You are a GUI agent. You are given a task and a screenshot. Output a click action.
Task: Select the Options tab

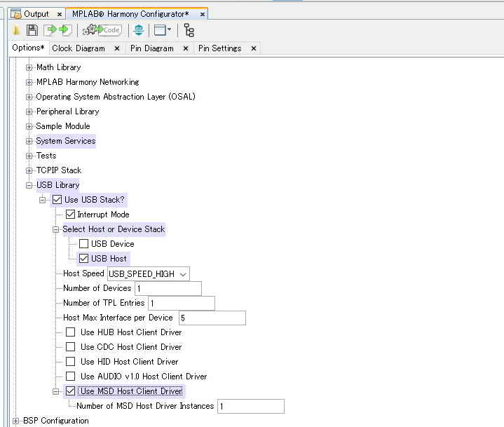(x=28, y=48)
